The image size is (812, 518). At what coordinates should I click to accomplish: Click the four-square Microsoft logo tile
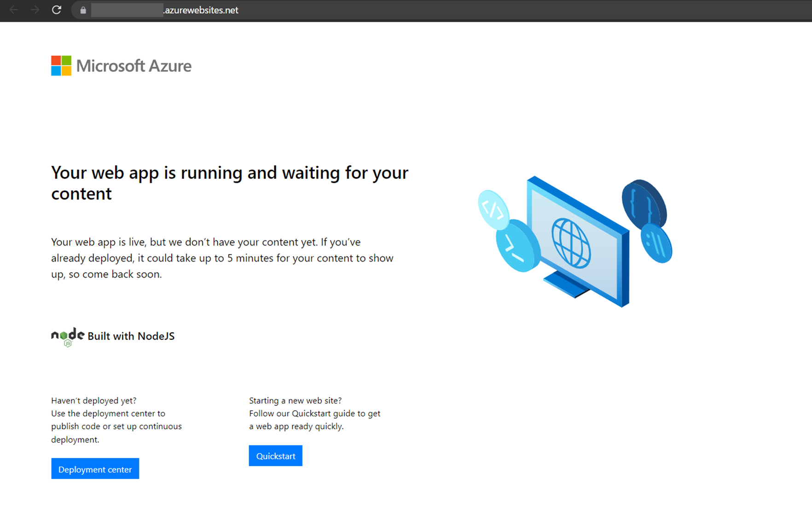click(61, 65)
